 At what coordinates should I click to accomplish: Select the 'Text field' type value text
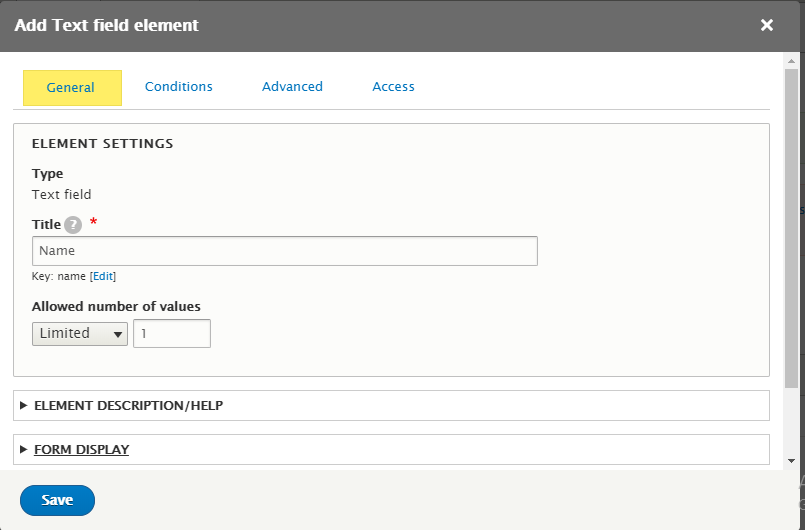62,195
